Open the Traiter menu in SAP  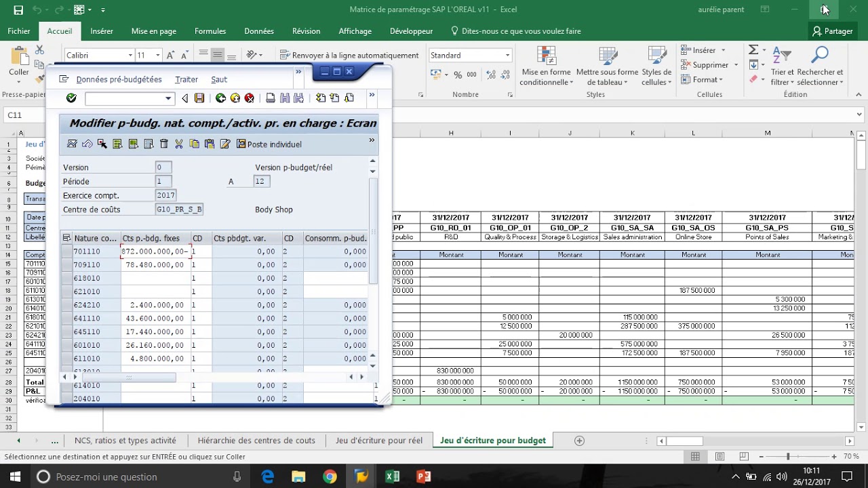pyautogui.click(x=186, y=79)
